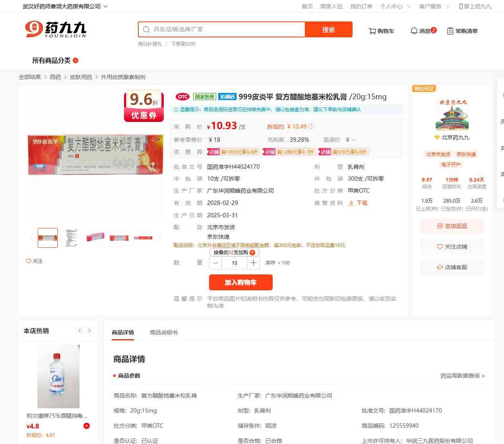Increase quantity with the plus stepper
The image size is (504, 444).
point(254,263)
